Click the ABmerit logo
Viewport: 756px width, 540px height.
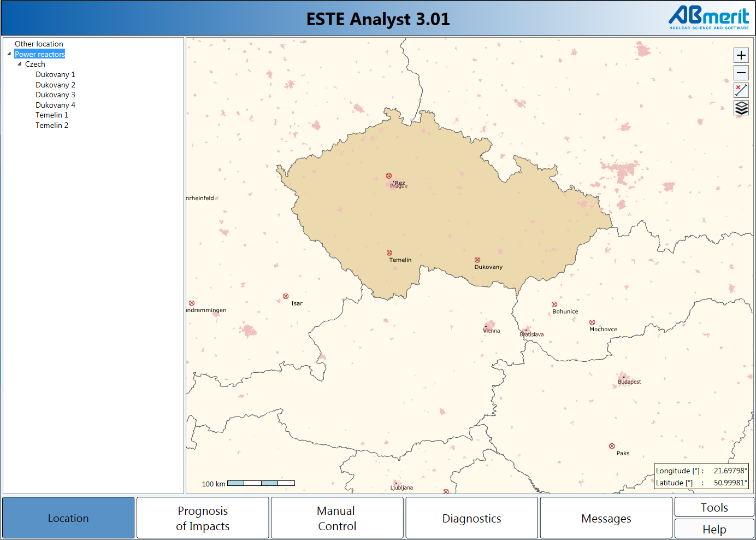709,18
